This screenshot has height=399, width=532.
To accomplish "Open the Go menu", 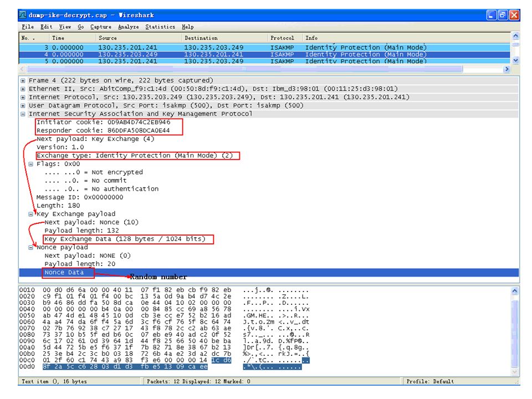I will pyautogui.click(x=81, y=27).
